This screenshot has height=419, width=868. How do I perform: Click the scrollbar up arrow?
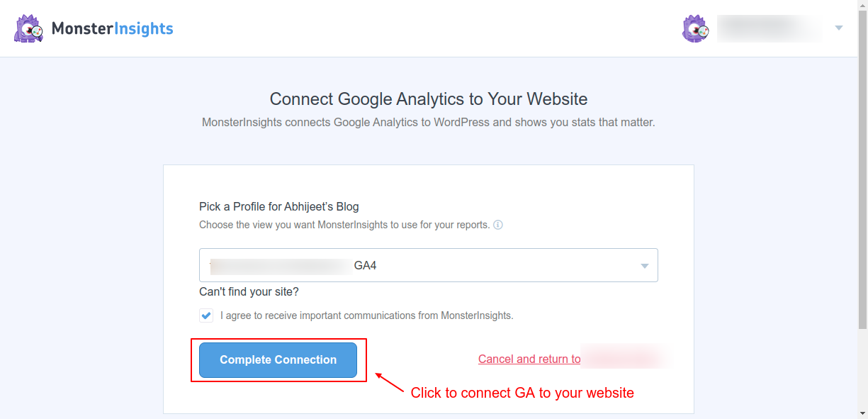point(862,6)
